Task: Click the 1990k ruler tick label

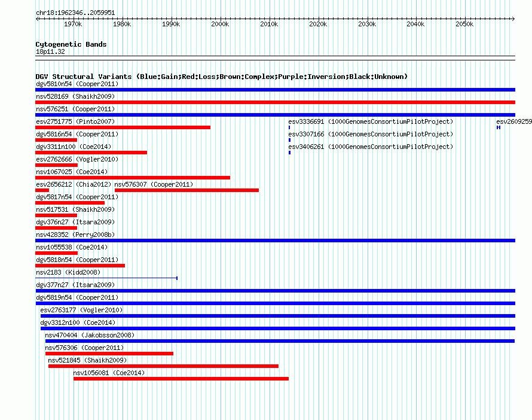Action: pos(171,24)
